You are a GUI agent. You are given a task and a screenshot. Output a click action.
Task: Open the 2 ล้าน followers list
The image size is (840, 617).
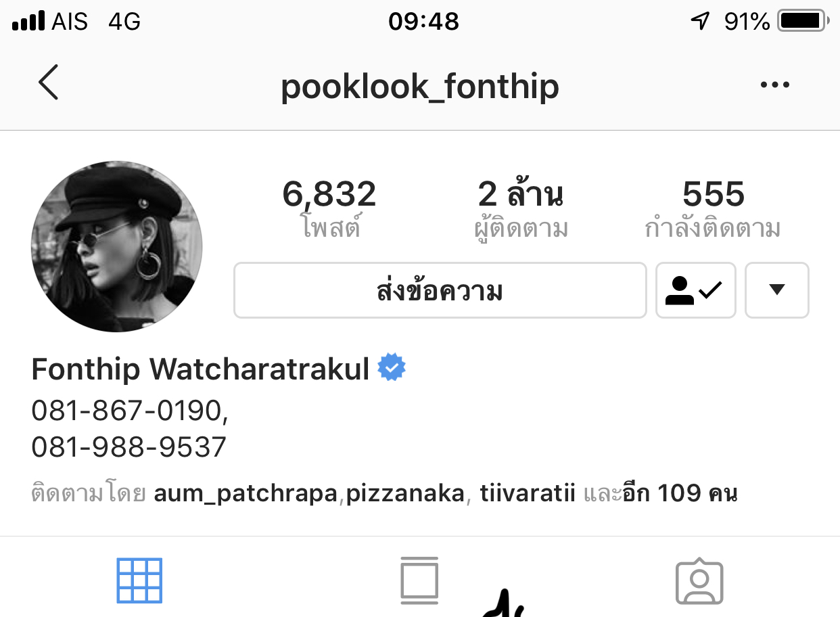pyautogui.click(x=521, y=209)
